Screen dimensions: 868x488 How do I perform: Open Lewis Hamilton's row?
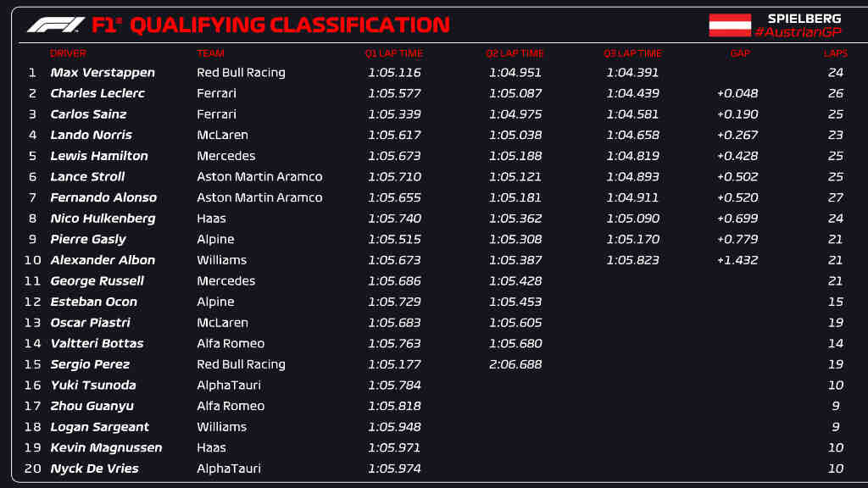pos(434,156)
